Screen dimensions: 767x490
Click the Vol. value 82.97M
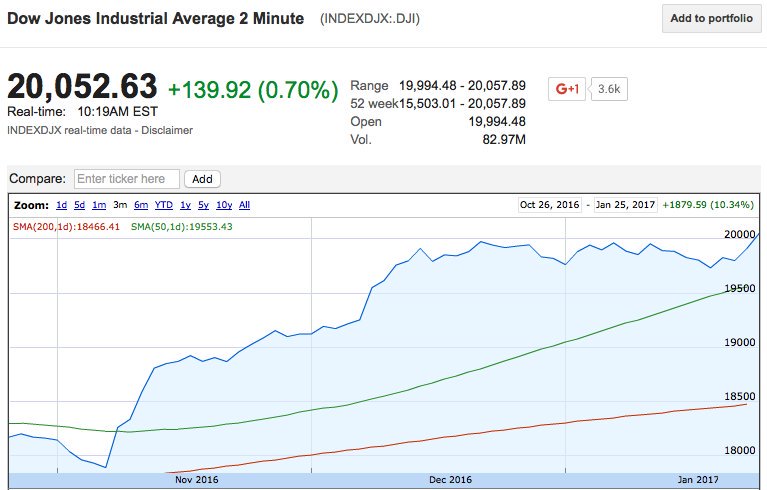click(504, 140)
